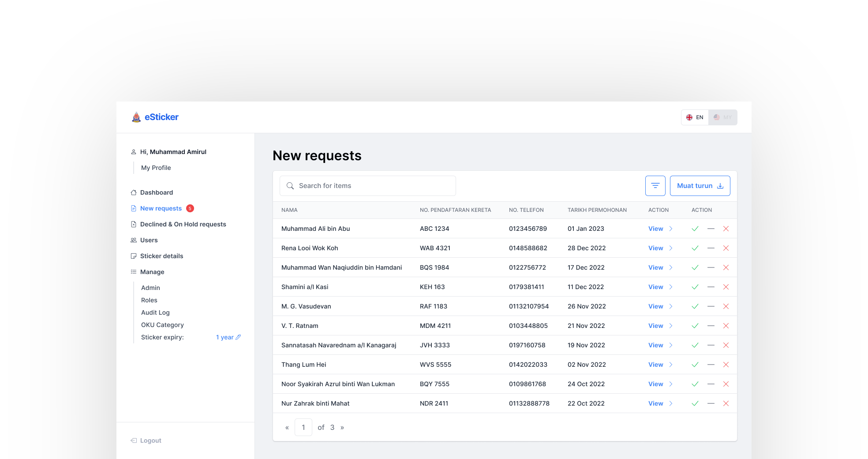View Rena Looi Wok Koh details
The image size is (868, 459).
pyautogui.click(x=660, y=248)
